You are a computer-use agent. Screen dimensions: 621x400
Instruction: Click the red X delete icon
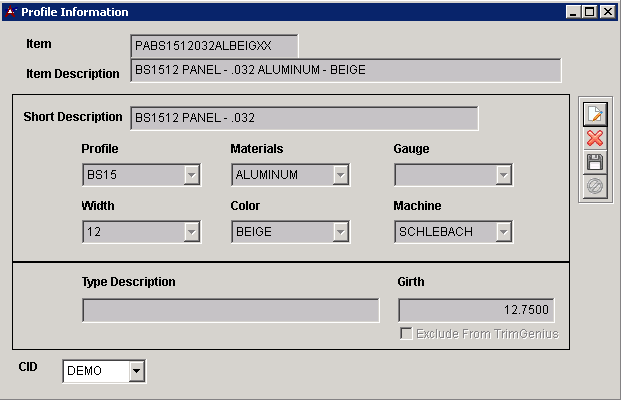click(595, 138)
